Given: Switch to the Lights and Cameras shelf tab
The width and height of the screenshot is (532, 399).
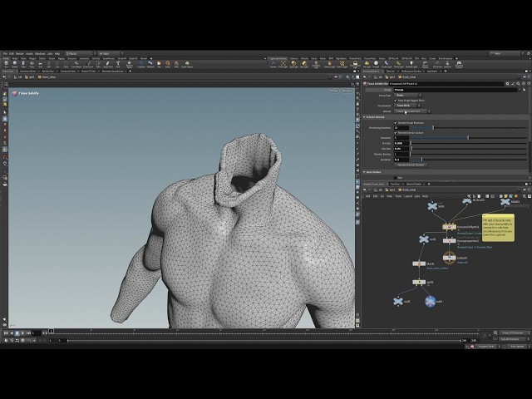Looking at the screenshot, I should (x=278, y=58).
